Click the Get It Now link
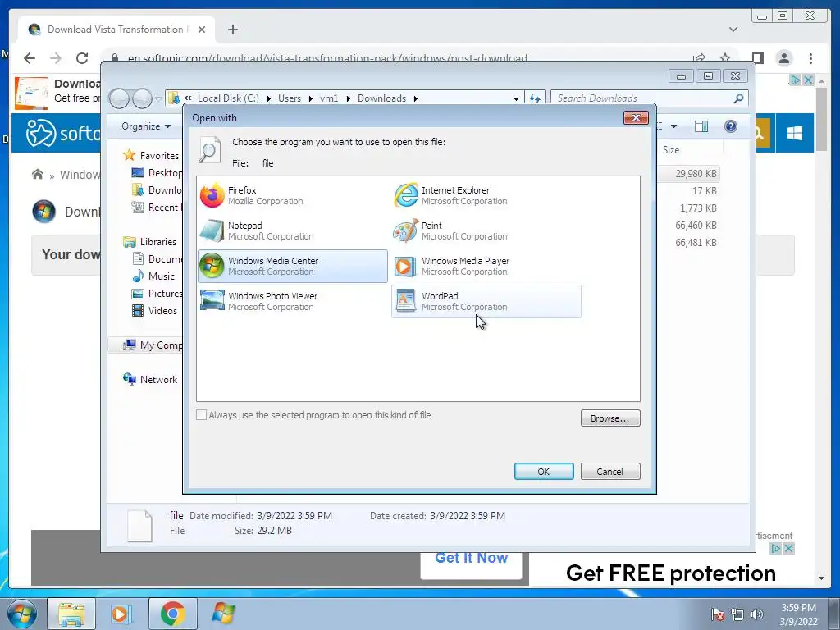The image size is (840, 630). tap(471, 558)
